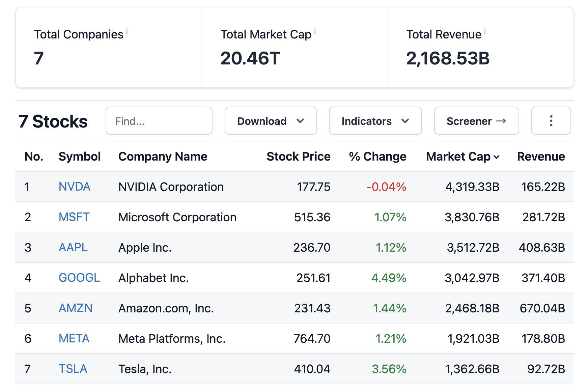
Task: Open the GOOGL stock link
Action: (79, 278)
